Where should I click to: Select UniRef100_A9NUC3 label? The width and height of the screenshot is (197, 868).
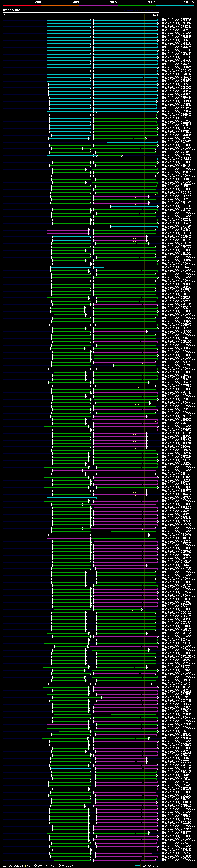click(x=176, y=94)
